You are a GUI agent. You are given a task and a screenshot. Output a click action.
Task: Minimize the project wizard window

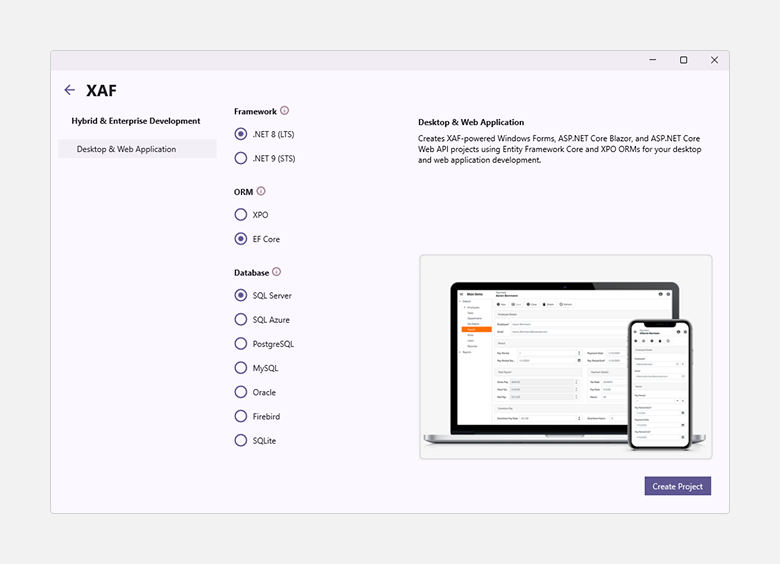click(x=652, y=60)
